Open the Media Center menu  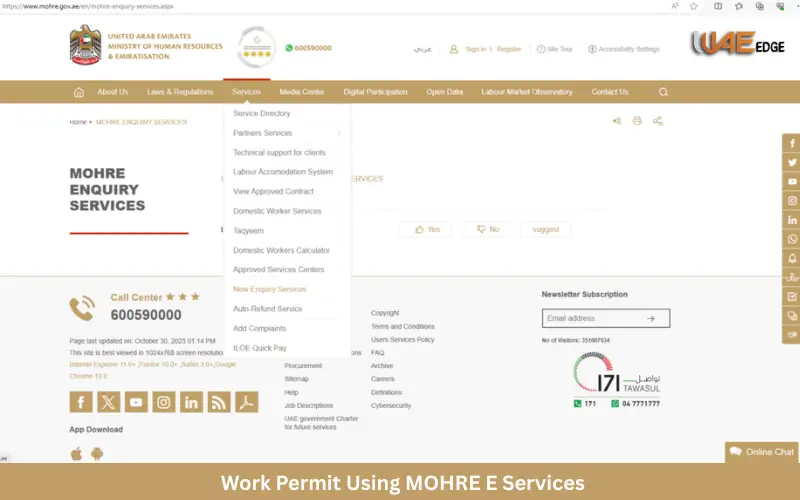tap(302, 92)
